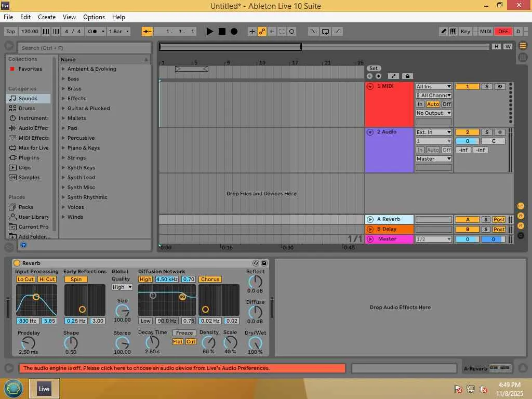Open the Max for Live category

(x=28, y=148)
